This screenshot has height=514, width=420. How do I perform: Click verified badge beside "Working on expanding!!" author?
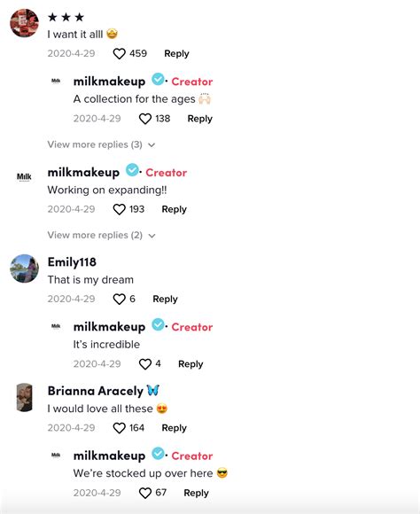[132, 170]
